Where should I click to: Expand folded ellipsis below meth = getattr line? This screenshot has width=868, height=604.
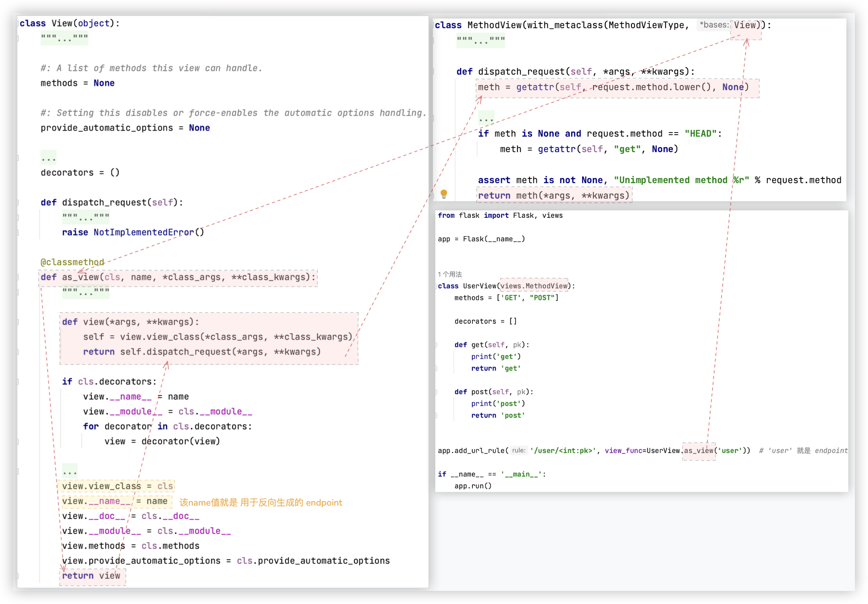(486, 118)
